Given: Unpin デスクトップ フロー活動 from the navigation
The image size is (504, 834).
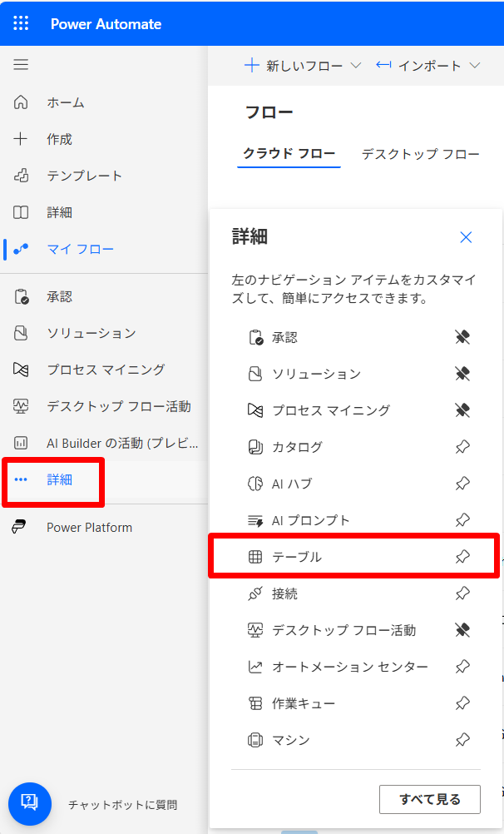Looking at the screenshot, I should click(x=462, y=630).
